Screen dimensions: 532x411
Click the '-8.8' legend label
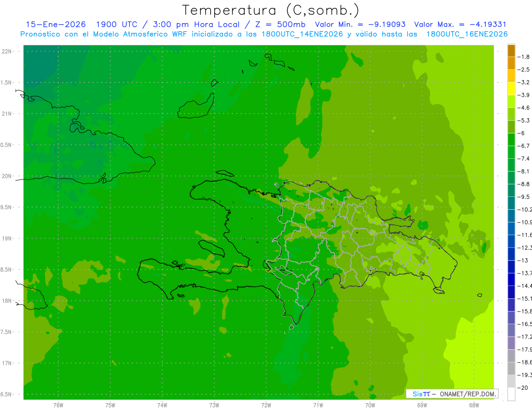point(524,184)
